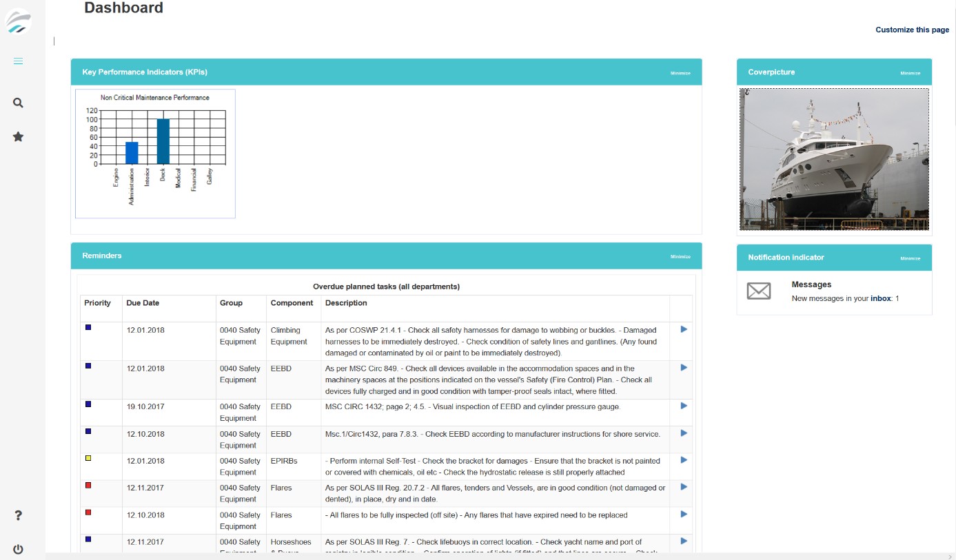The height and width of the screenshot is (560, 956).
Task: Click the application logo in sidebar
Action: [19, 21]
